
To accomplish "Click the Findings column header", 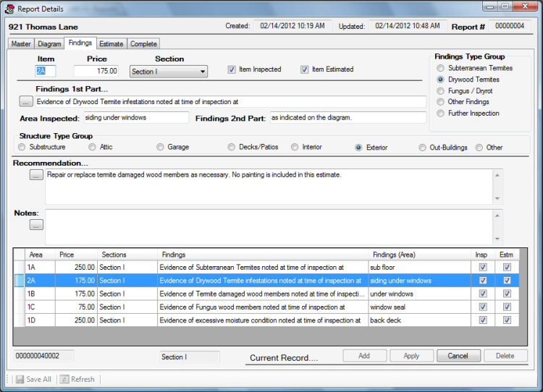I will click(x=263, y=255).
